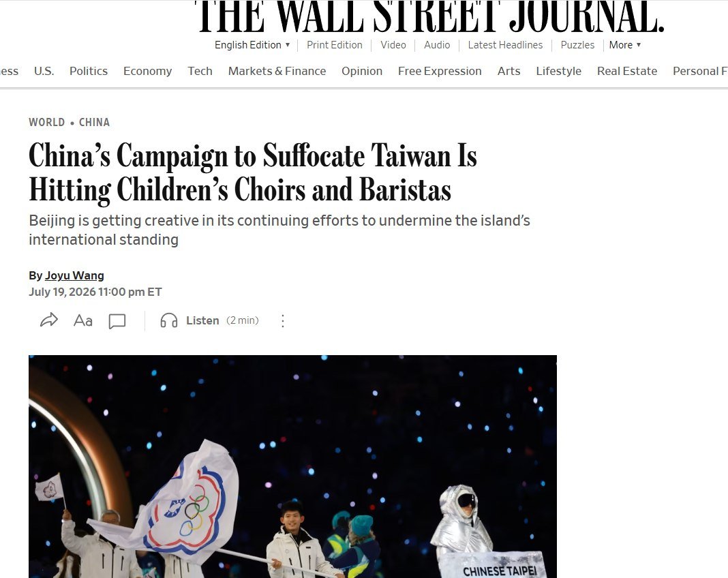Select the Economy section
728x578 pixels.
(x=148, y=71)
